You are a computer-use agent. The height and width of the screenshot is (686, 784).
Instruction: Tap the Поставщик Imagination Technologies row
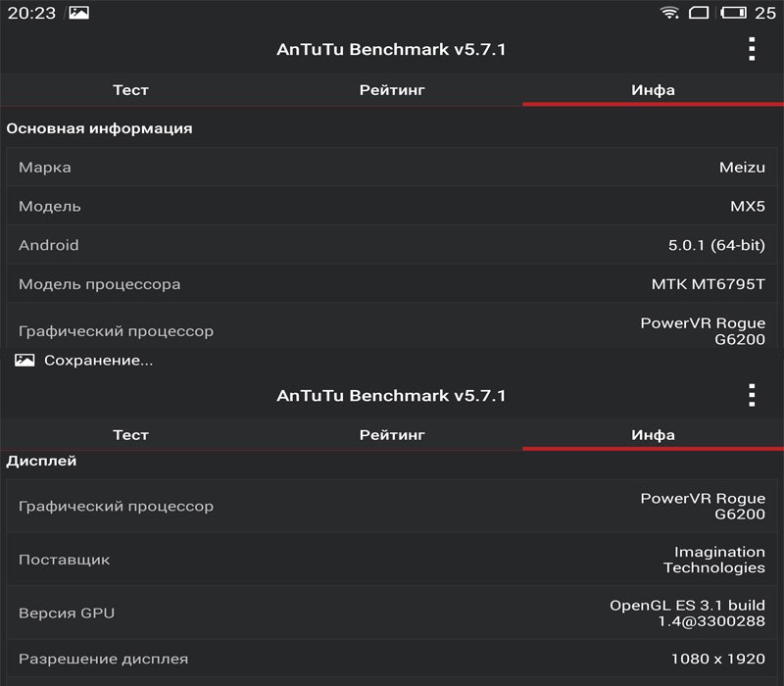(x=392, y=560)
